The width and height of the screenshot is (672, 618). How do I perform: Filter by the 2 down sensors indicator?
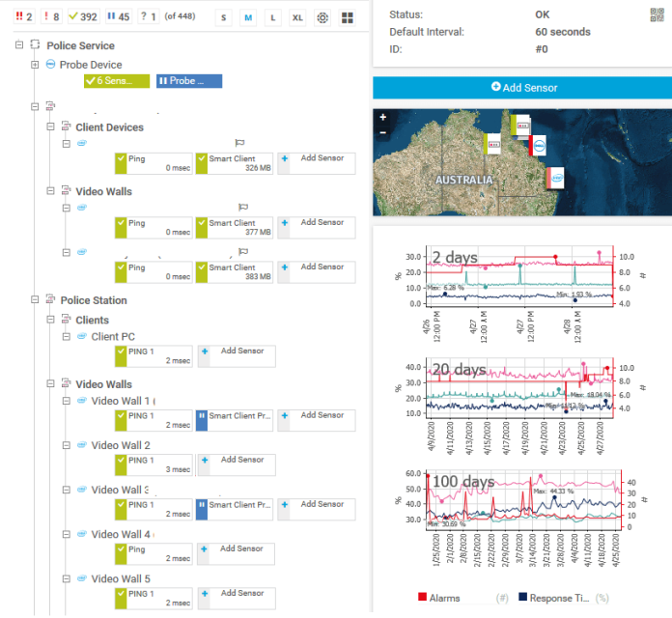(x=25, y=16)
